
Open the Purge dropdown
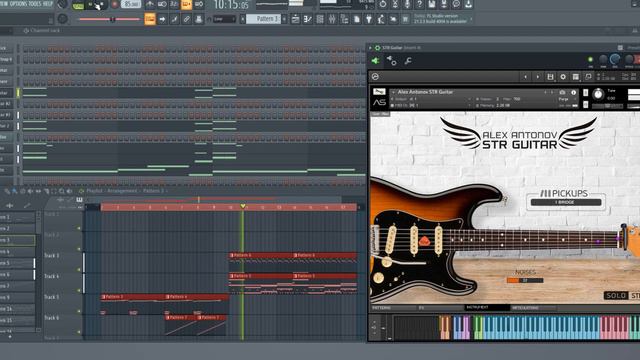click(x=567, y=99)
